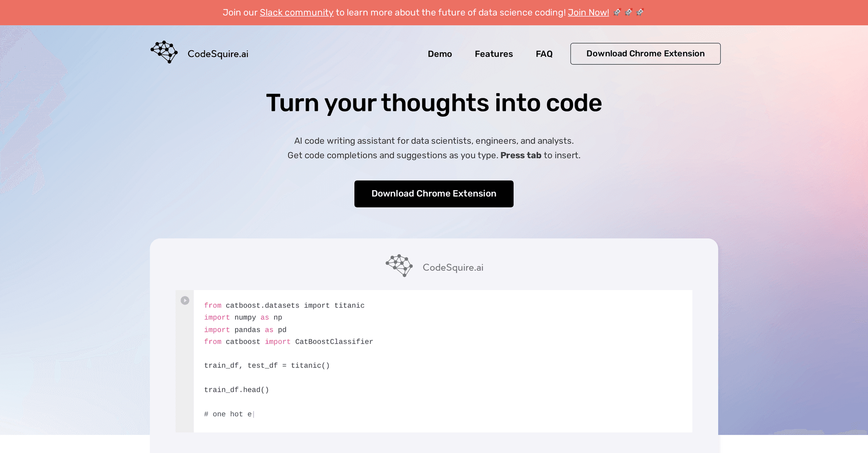Click the CodeSquire.ai header brand name

(218, 54)
